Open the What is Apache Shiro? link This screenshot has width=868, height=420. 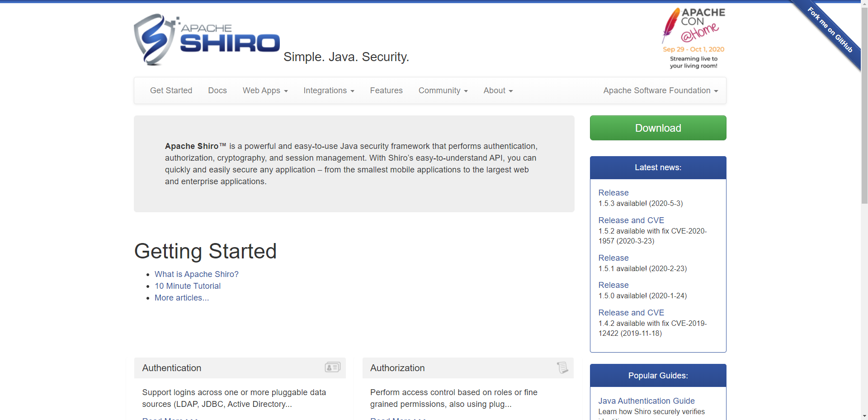(x=196, y=274)
